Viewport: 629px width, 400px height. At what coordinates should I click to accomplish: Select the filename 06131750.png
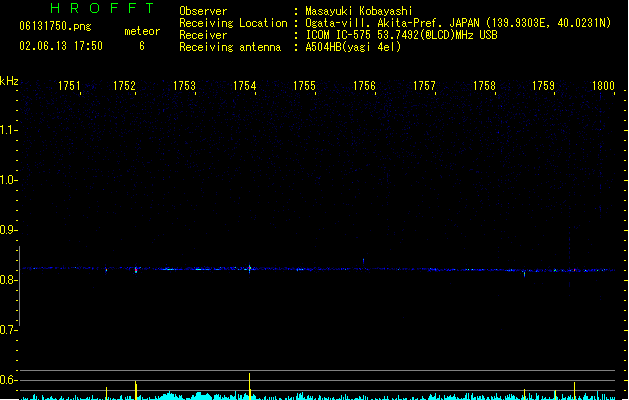55,26
